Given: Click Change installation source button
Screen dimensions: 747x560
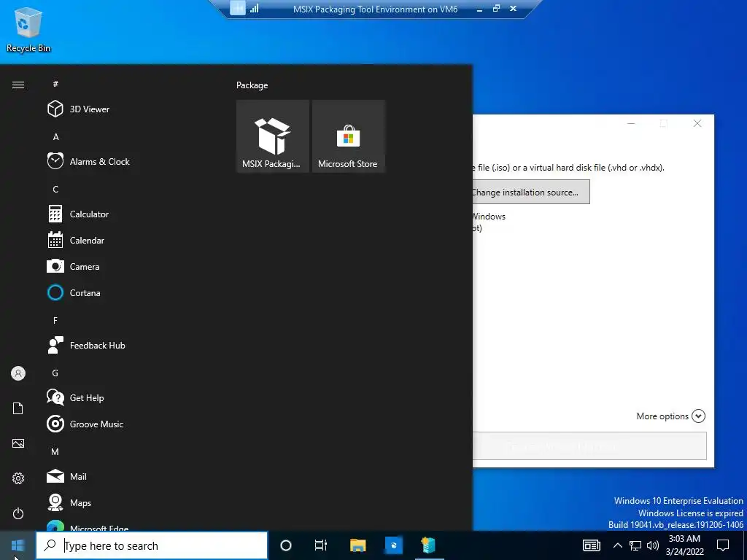Looking at the screenshot, I should click(x=531, y=192).
